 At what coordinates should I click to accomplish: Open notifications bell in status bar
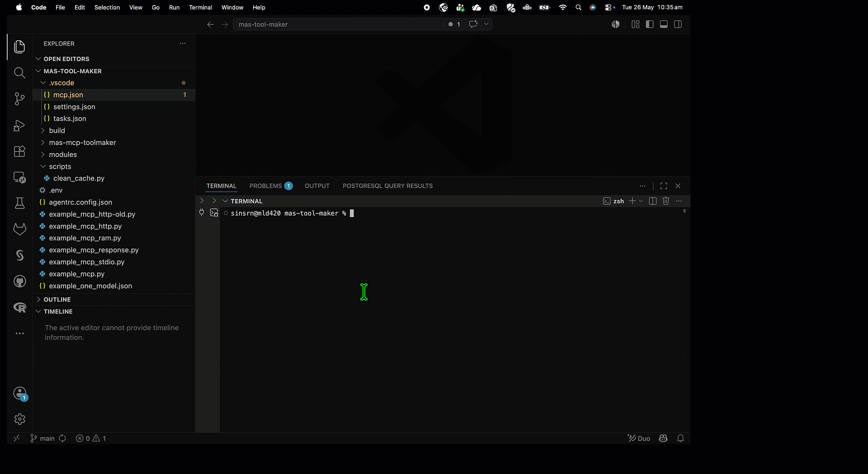point(680,438)
